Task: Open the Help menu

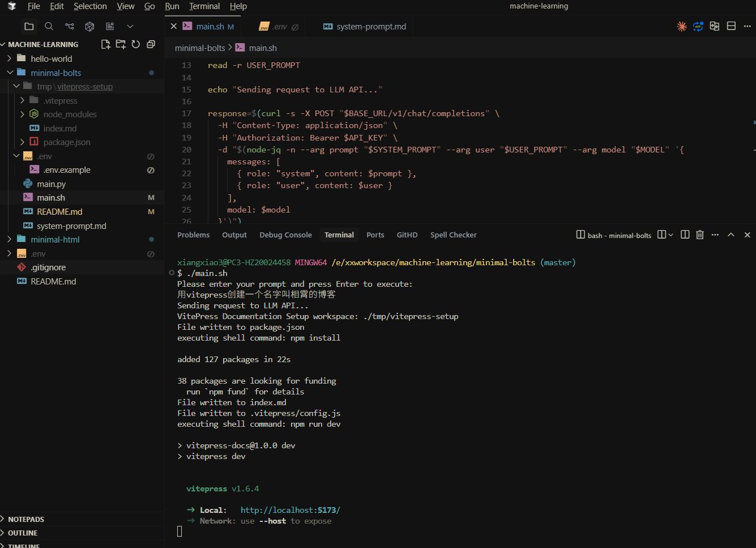Action: tap(238, 6)
